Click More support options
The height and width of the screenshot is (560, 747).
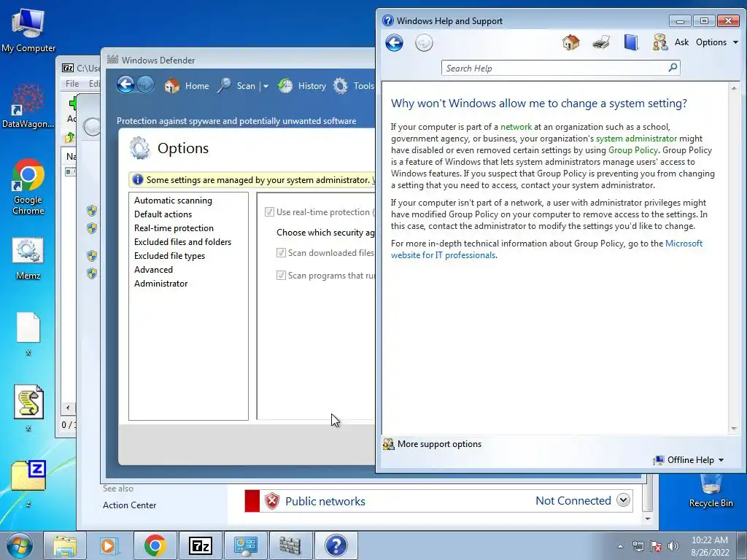pos(439,444)
